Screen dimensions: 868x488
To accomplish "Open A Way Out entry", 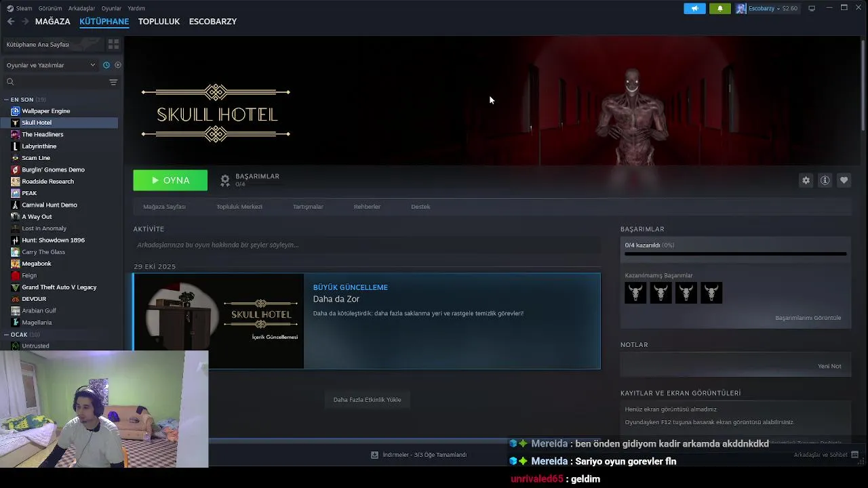I will pyautogui.click(x=37, y=217).
